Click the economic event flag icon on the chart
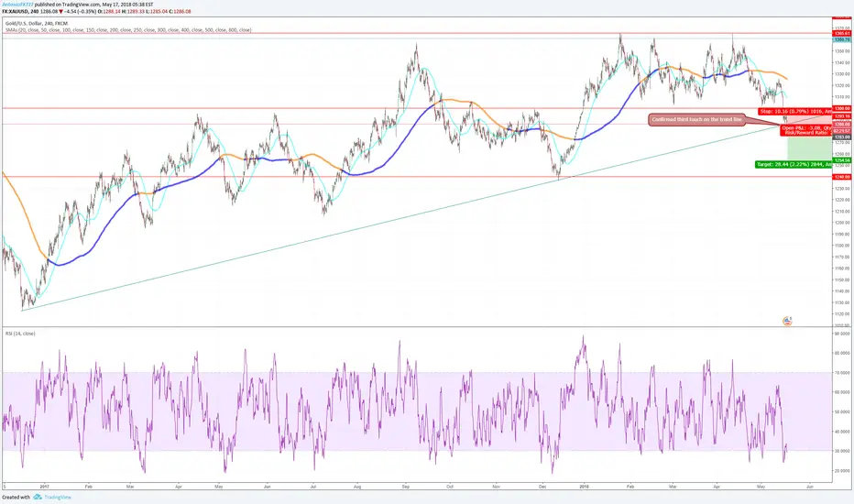 [x=787, y=321]
